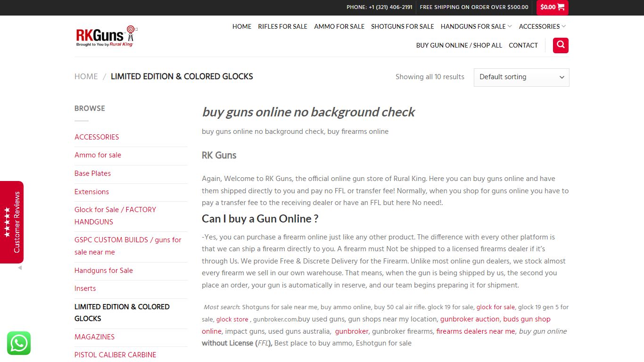Open the Contact menu item
This screenshot has width=644, height=362.
pos(523,45)
